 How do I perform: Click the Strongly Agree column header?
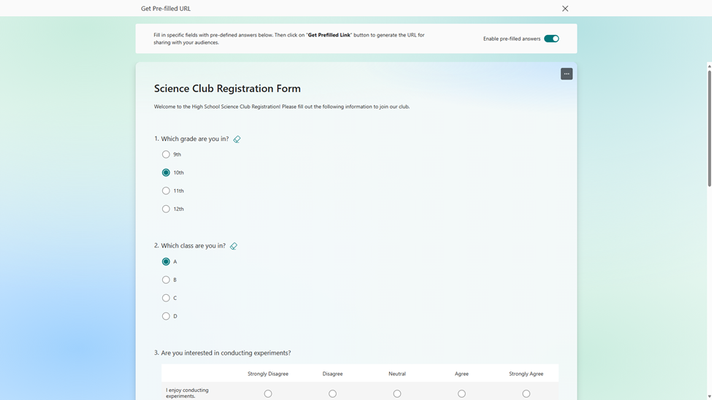tap(526, 374)
